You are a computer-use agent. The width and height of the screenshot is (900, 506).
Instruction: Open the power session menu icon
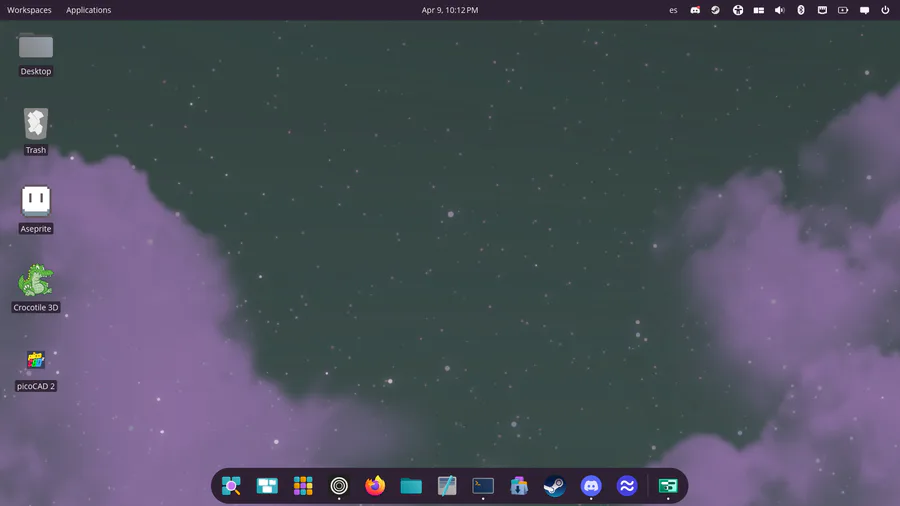coord(885,10)
